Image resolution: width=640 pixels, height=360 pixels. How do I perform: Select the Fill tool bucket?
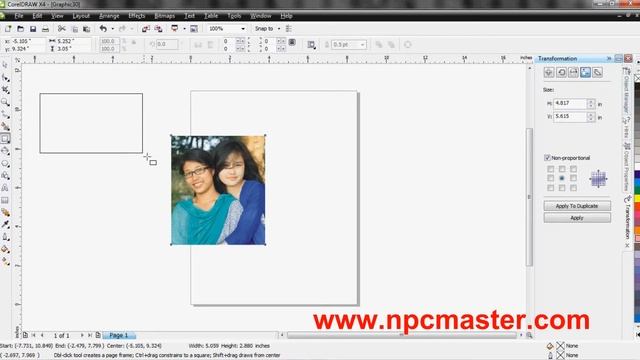5,249
